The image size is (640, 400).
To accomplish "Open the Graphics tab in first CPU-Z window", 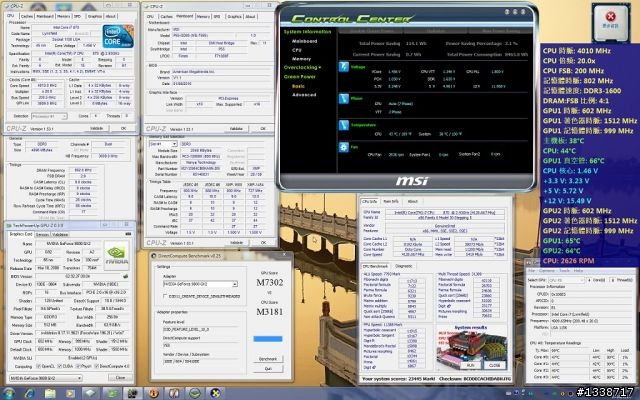I will coord(95,16).
